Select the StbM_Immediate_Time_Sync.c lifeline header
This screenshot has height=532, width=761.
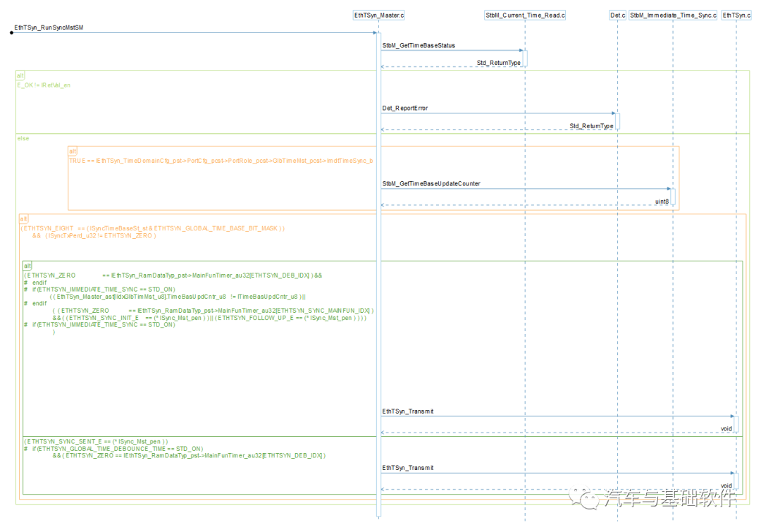tap(672, 15)
